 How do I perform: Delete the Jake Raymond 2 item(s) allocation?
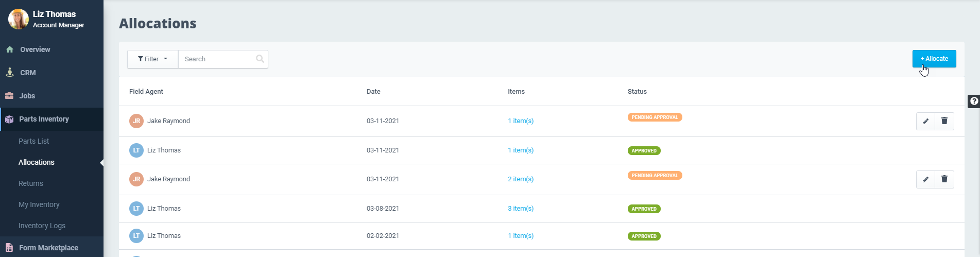pyautogui.click(x=944, y=179)
